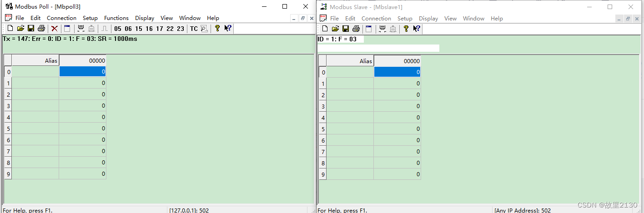Viewport: 644px width, 213px height.
Task: Click New document icon in Modbus Poll toolbar
Action: click(x=10, y=29)
